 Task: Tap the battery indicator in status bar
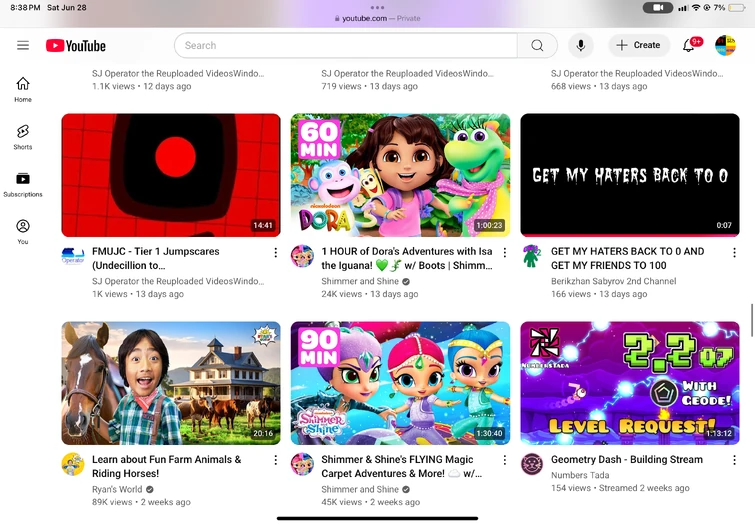(x=736, y=8)
